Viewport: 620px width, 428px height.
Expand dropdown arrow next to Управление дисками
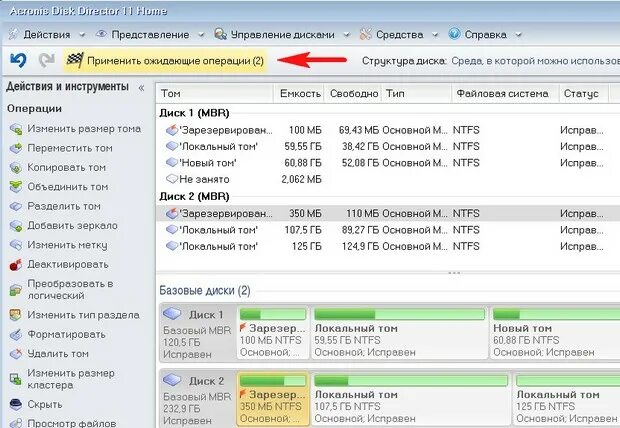346,35
